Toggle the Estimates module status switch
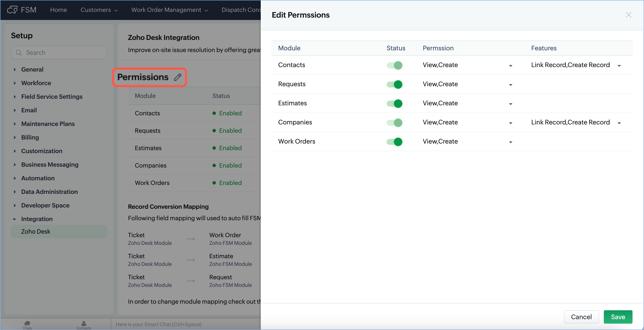Screen dimensions: 644x330 (394, 103)
